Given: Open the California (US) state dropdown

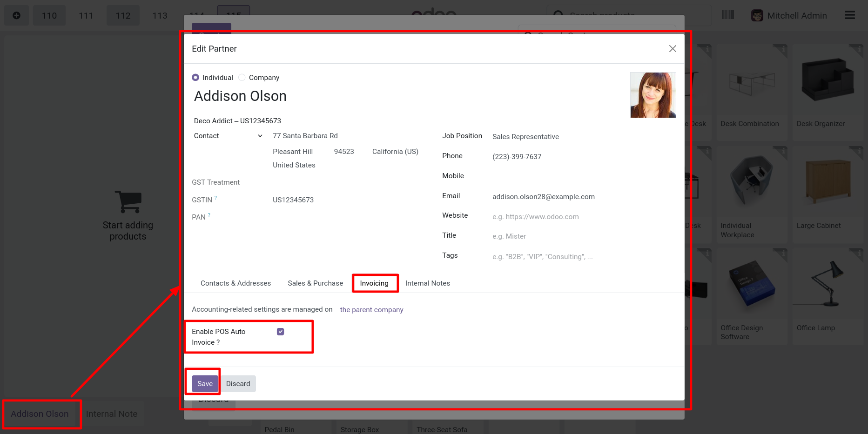Looking at the screenshot, I should tap(395, 152).
